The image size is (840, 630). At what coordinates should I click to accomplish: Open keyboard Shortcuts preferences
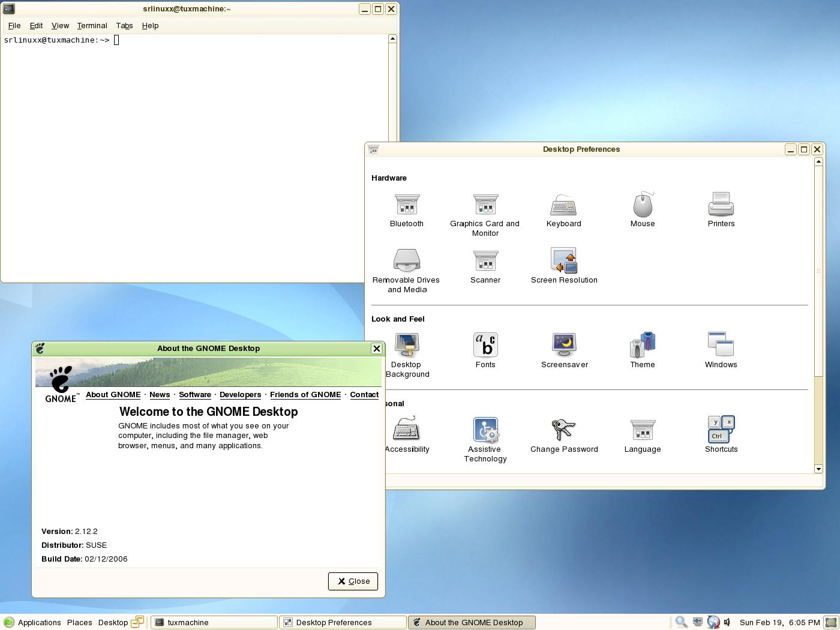(721, 435)
